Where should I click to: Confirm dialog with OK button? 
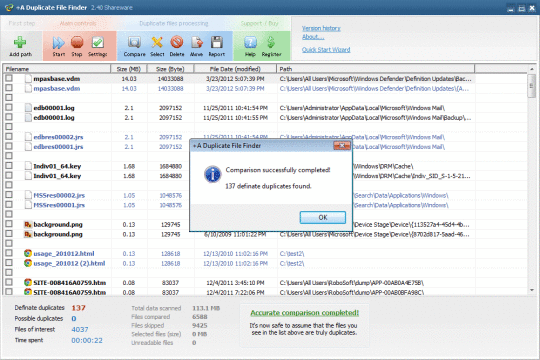(x=323, y=217)
